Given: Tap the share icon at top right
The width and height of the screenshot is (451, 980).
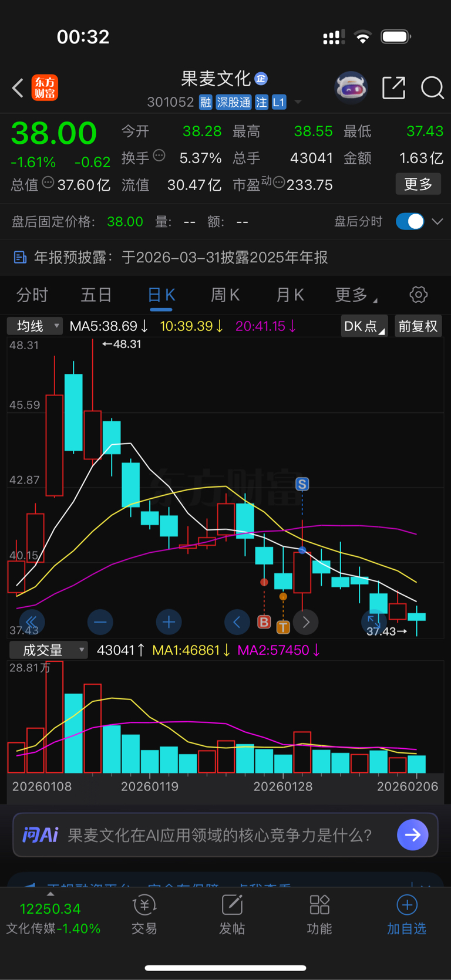Looking at the screenshot, I should (x=393, y=87).
